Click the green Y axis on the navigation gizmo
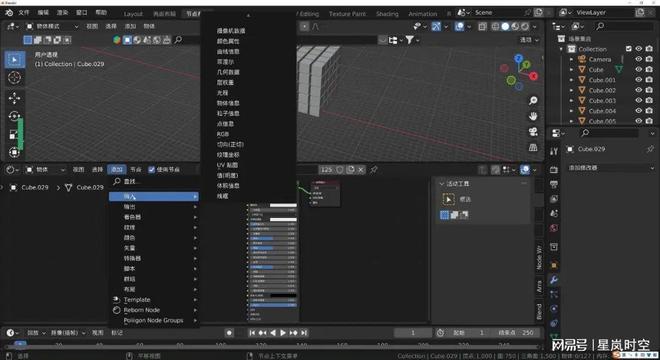660x360 pixels. (x=526, y=65)
